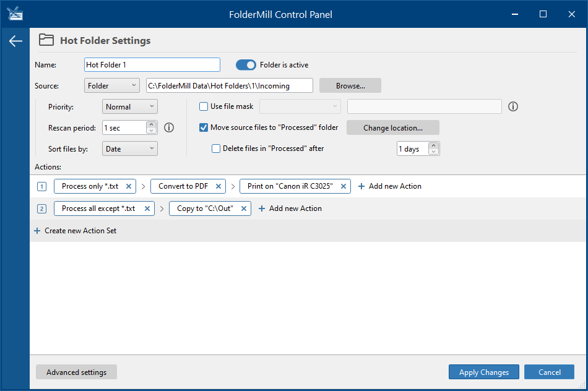Click the info icon beside Rescan period
Image resolution: width=588 pixels, height=391 pixels.
pos(169,127)
